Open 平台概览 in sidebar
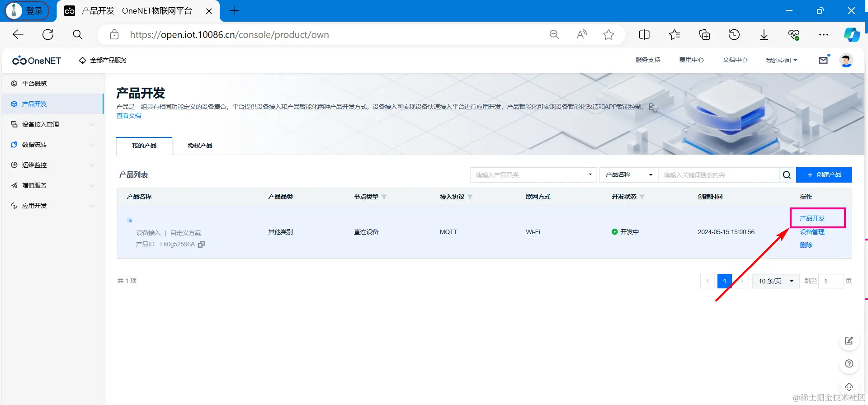The height and width of the screenshot is (405, 868). pos(52,84)
